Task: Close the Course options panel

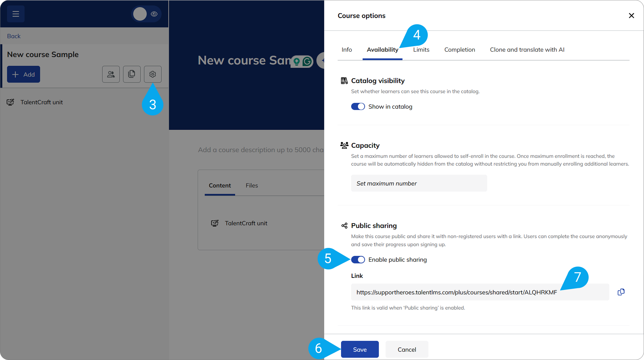Action: coord(631,16)
